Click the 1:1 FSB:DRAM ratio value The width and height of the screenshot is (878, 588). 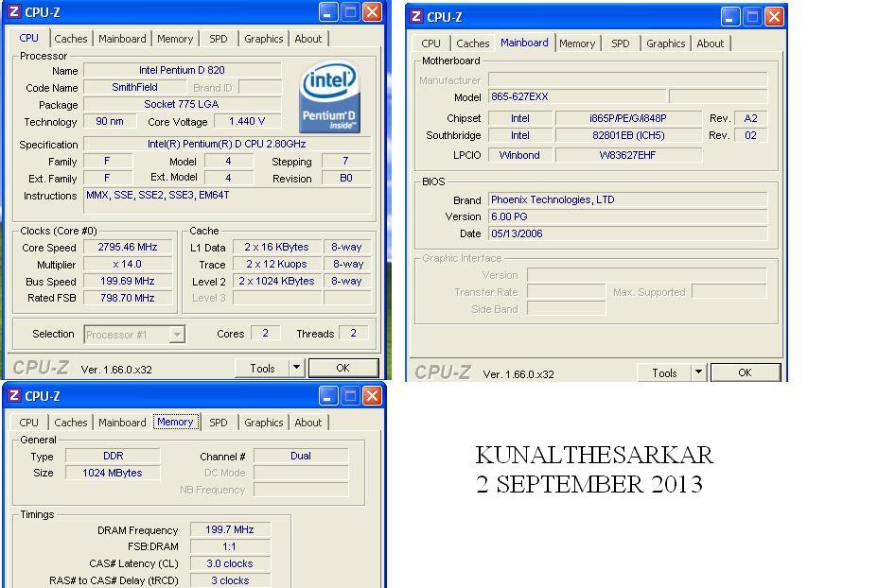coord(230,546)
